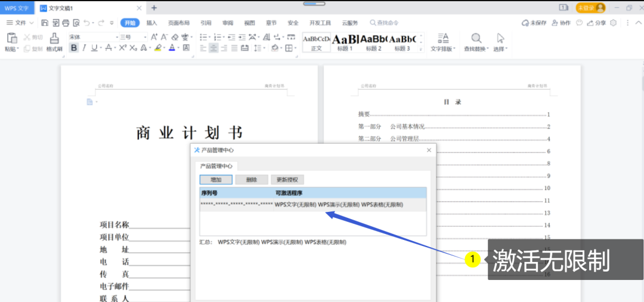Align text right
This screenshot has width=644, height=302.
pos(224,48)
